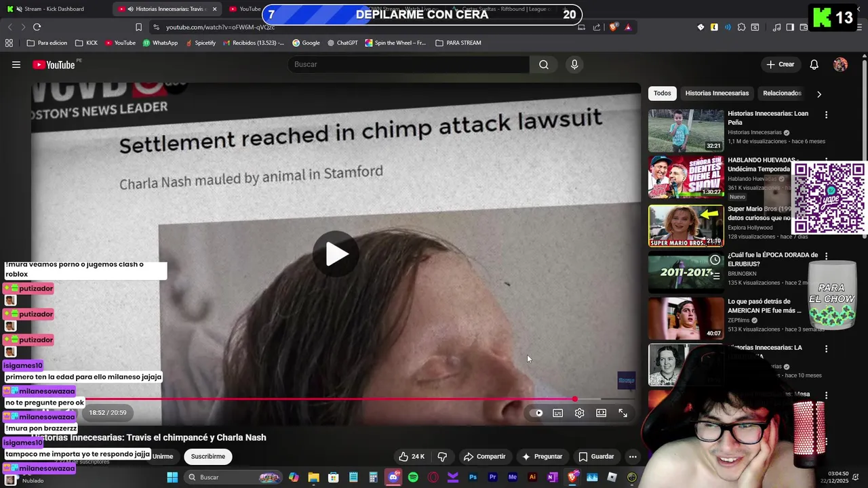This screenshot has width=868, height=488.
Task: Open Super Mario Bros video thumbnail
Action: point(686,226)
